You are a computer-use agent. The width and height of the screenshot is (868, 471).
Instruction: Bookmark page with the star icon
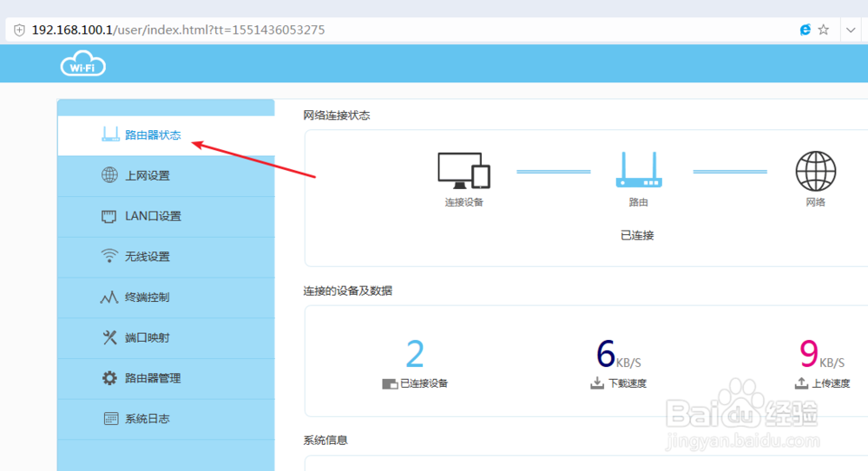tap(824, 29)
